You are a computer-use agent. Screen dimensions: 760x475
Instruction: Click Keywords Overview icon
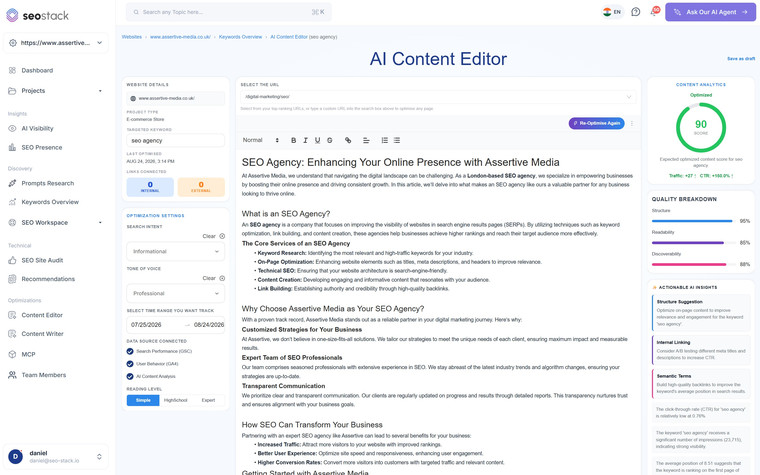click(12, 202)
